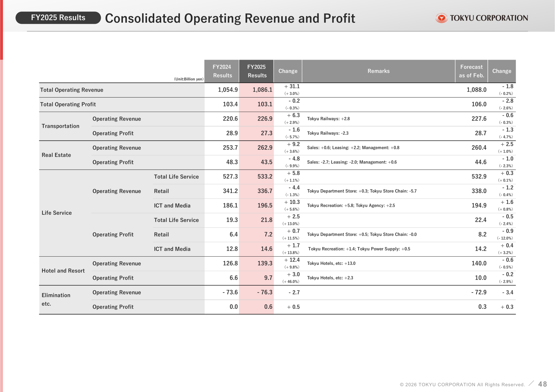555x392 pixels.
Task: Select the Total Operating Profit row label
Action: (x=68, y=104)
